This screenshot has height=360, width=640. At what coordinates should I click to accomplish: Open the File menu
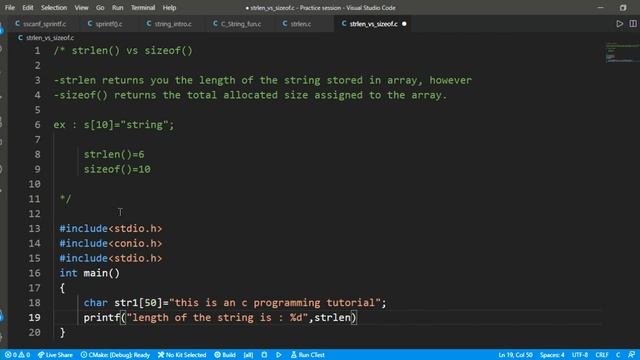click(10, 8)
